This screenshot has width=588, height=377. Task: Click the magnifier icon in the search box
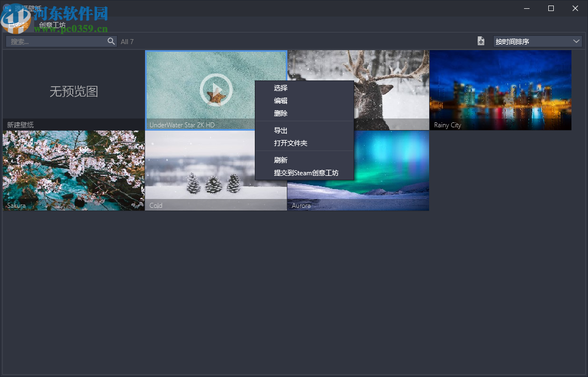pyautogui.click(x=111, y=41)
